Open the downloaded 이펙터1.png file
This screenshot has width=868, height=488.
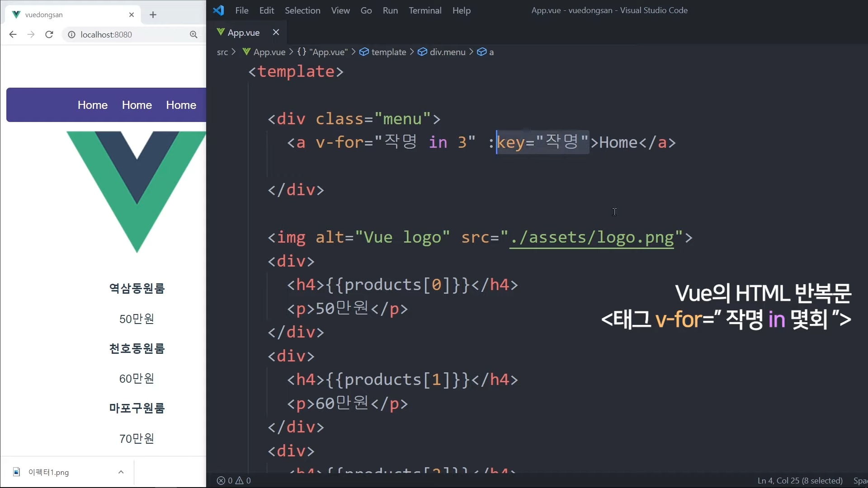(x=49, y=472)
